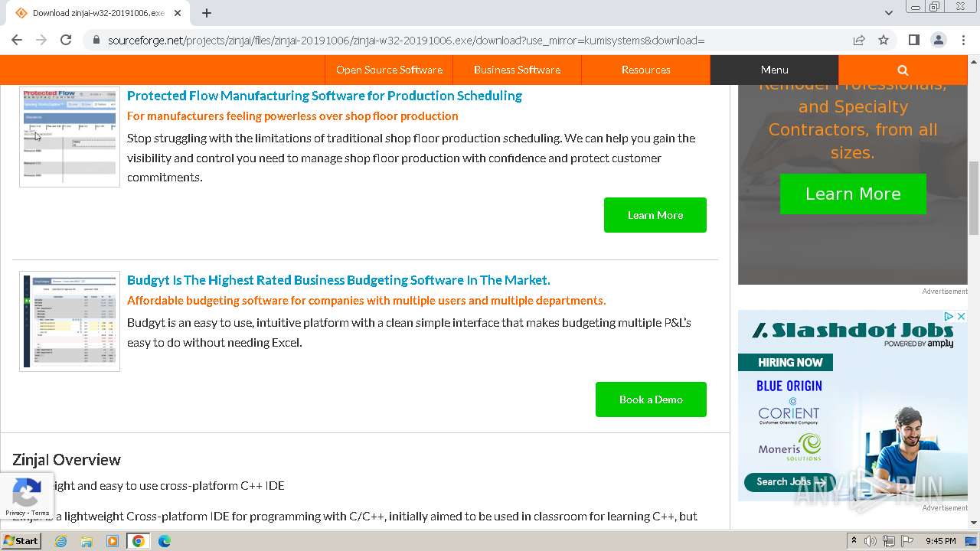Open the Action Center flag icon
Image resolution: width=980 pixels, height=551 pixels.
point(907,541)
